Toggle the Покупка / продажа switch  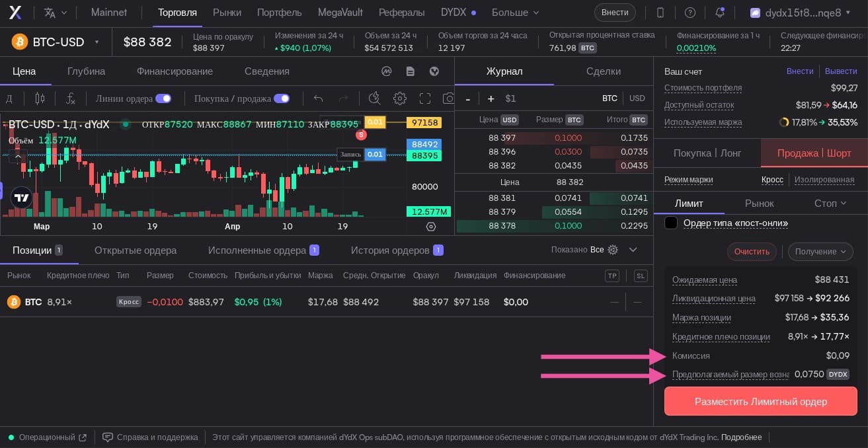(x=282, y=98)
